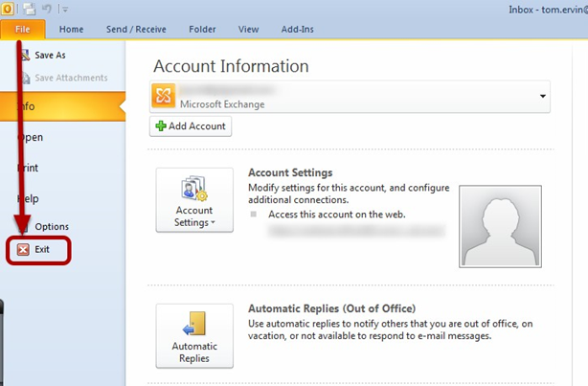This screenshot has height=386, width=588.
Task: Click the profile photo placeholder
Action: click(x=500, y=225)
